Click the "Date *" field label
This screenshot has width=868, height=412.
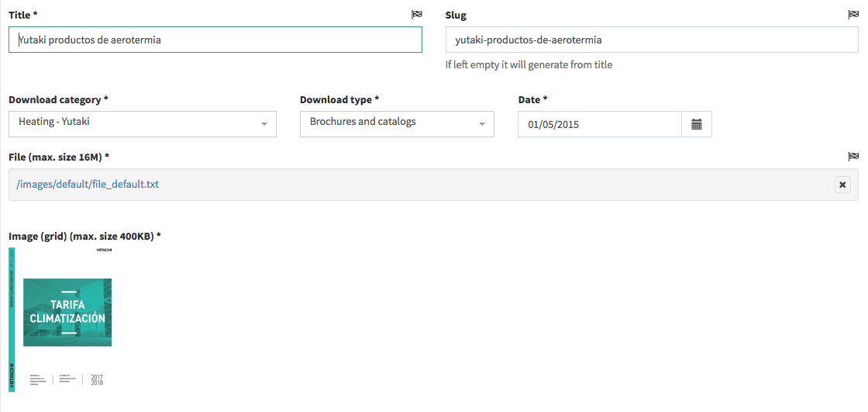coord(532,100)
